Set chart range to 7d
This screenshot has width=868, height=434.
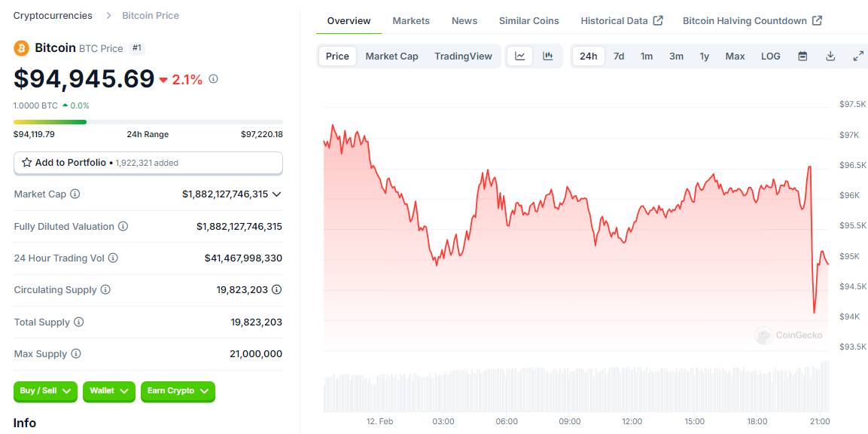[x=619, y=56]
